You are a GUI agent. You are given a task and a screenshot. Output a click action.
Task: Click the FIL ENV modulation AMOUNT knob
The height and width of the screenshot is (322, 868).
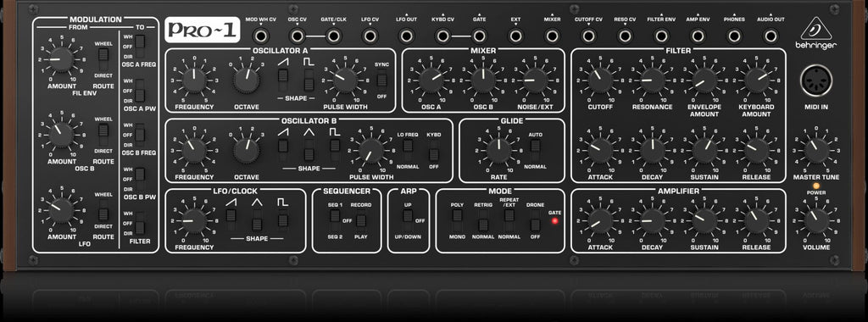point(61,59)
